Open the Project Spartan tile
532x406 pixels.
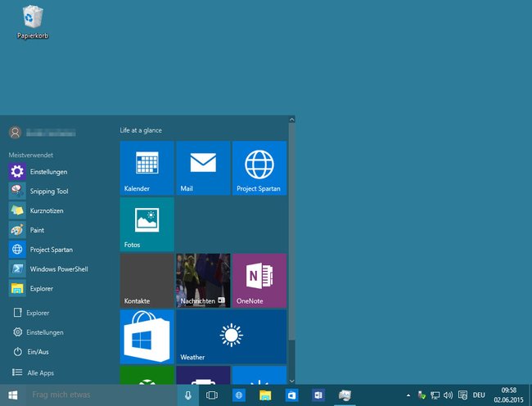point(259,168)
